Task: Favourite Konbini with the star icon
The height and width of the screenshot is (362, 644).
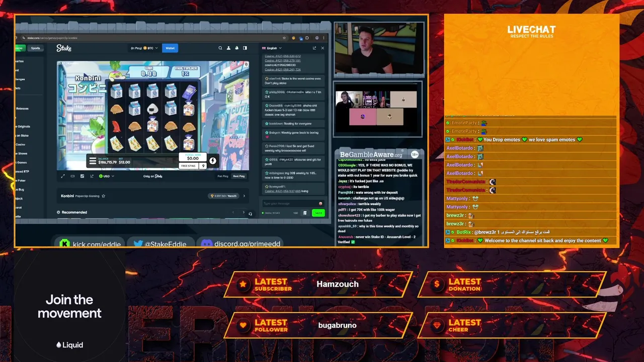Action: 104,196
